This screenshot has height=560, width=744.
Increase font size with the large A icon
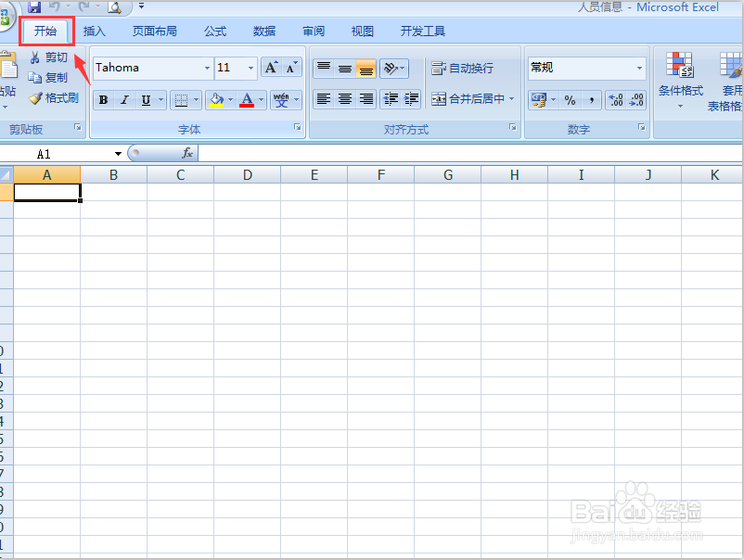[x=272, y=68]
